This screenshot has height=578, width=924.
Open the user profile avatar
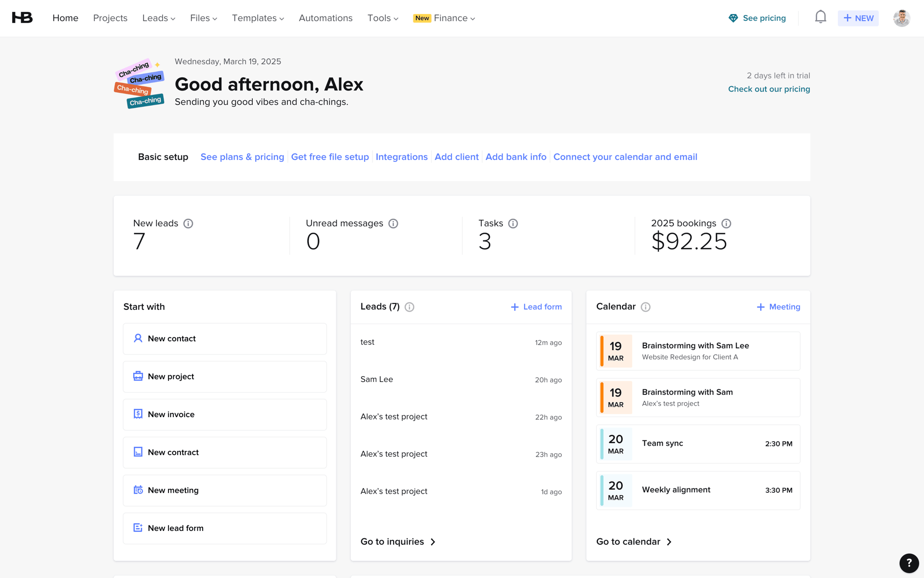tap(901, 18)
